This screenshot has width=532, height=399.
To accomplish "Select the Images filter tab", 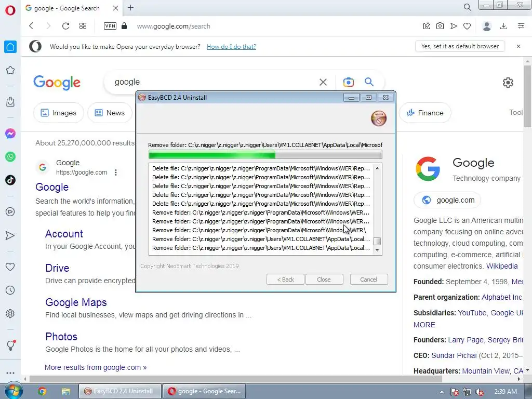I will (59, 113).
